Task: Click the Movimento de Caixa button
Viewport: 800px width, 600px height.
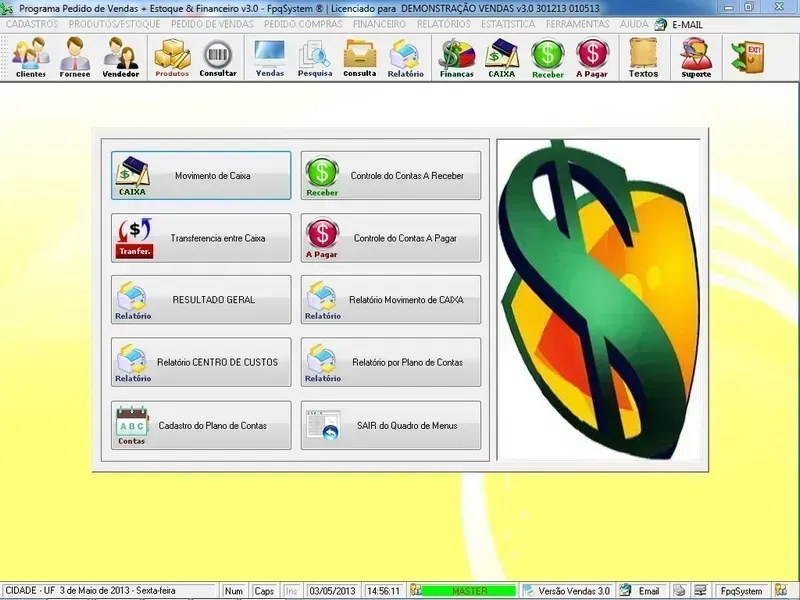Action: [x=201, y=176]
